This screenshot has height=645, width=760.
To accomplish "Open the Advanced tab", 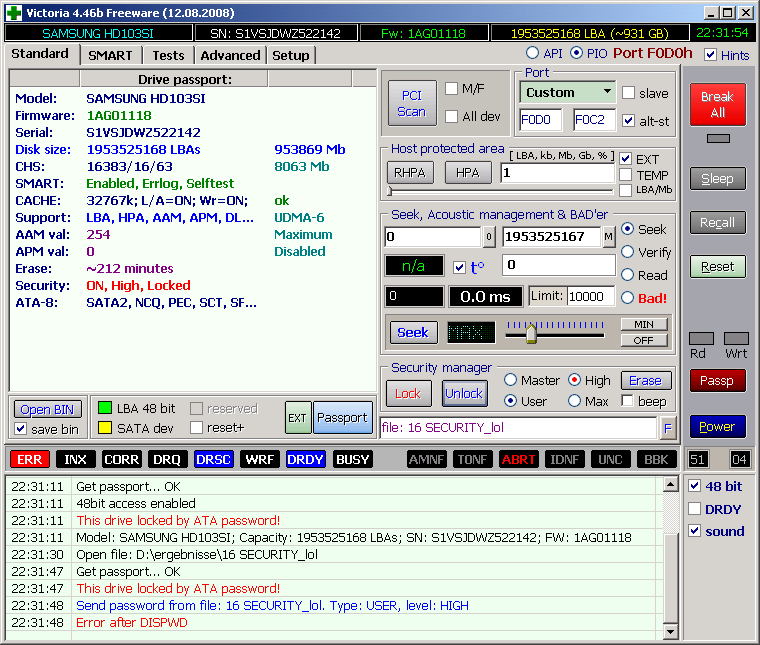I will coord(230,55).
